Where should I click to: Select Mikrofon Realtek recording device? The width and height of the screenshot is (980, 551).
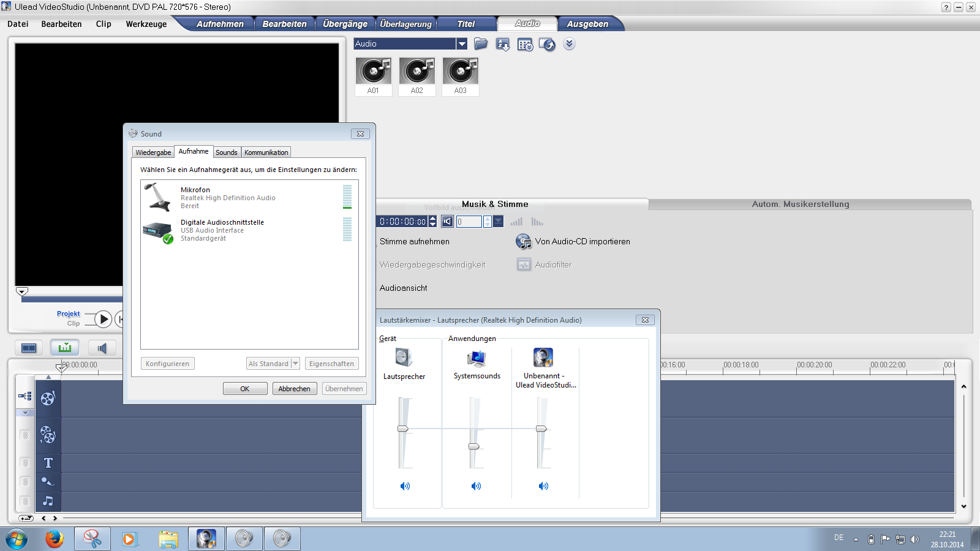point(249,197)
